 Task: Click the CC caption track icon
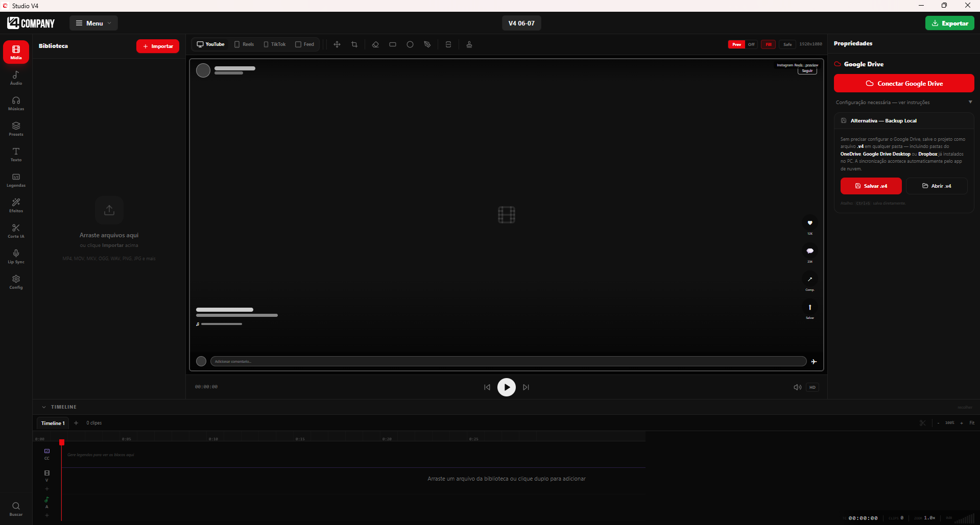coord(47,451)
